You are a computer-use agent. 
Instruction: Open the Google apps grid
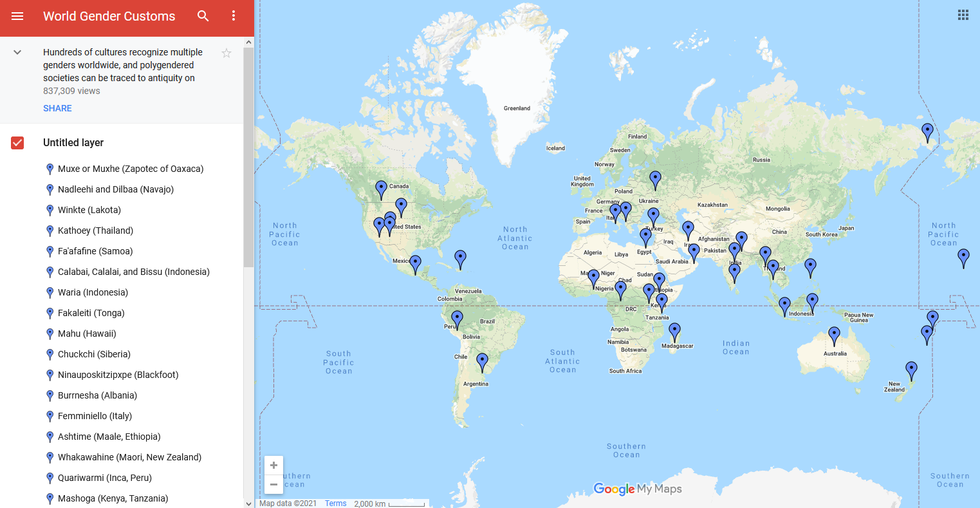pos(963,15)
